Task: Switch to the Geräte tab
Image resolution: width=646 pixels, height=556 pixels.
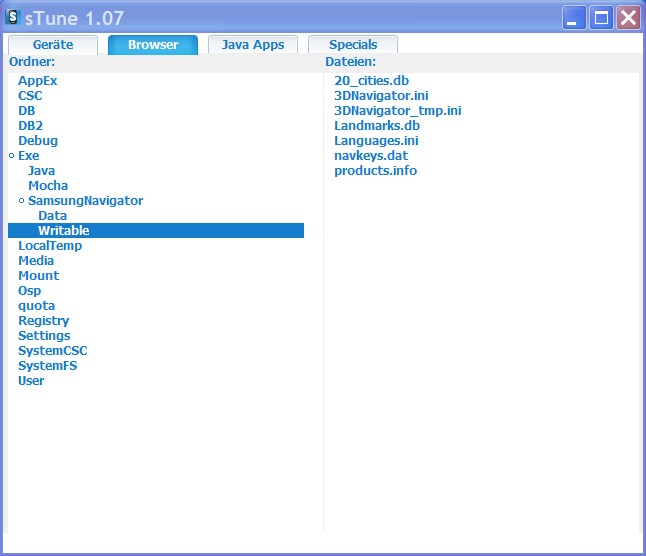Action: click(53, 45)
